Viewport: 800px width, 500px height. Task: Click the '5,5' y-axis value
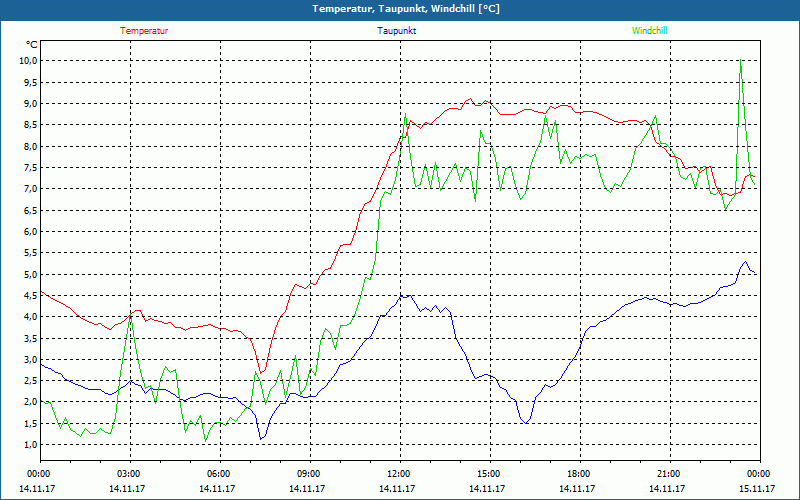tap(31, 253)
